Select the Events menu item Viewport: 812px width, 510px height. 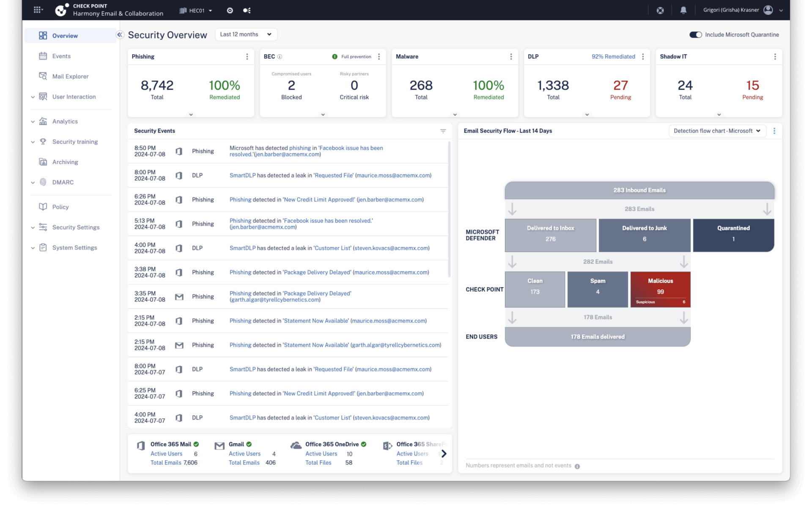61,56
